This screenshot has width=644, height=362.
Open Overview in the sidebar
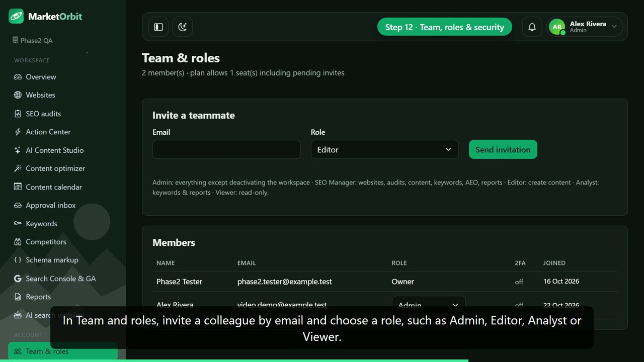[63, 77]
